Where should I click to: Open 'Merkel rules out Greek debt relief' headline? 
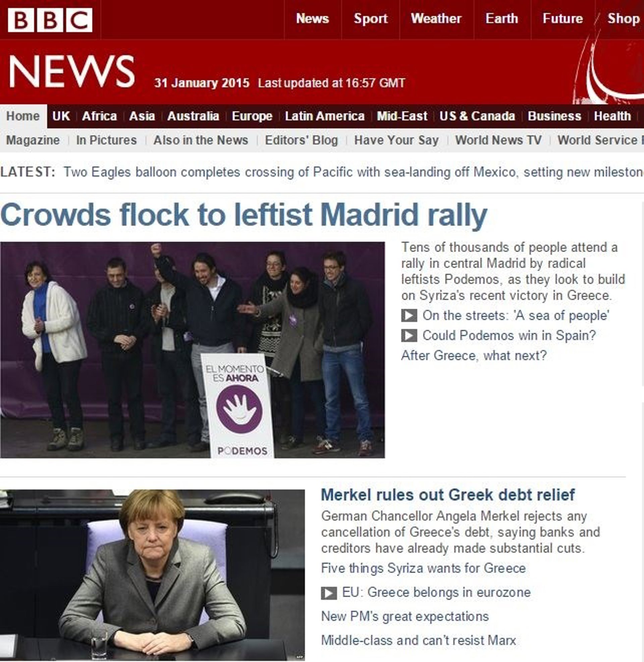[x=447, y=495]
